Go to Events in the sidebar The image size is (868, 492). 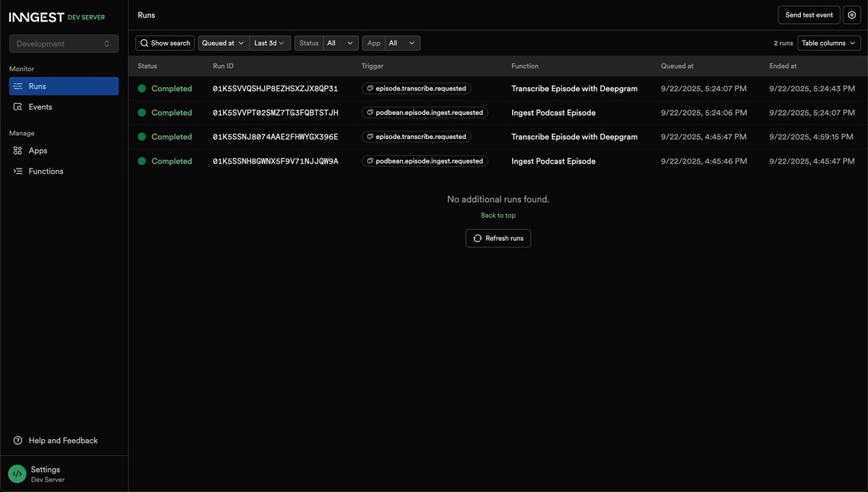point(64,107)
